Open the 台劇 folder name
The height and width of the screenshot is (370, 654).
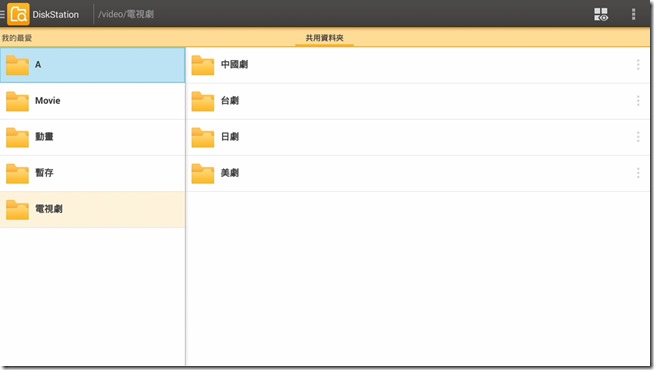click(x=230, y=101)
